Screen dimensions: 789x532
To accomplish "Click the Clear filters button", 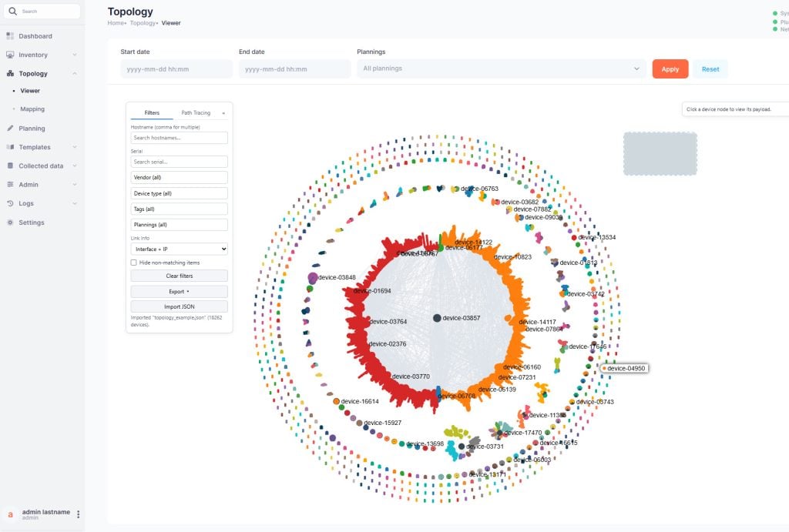I will tap(179, 276).
